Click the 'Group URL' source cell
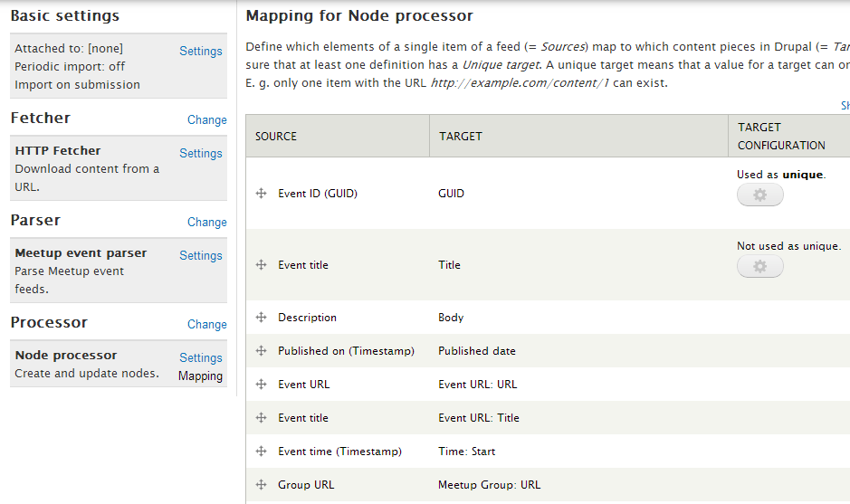Image resolution: width=850 pixels, height=504 pixels. 306,485
